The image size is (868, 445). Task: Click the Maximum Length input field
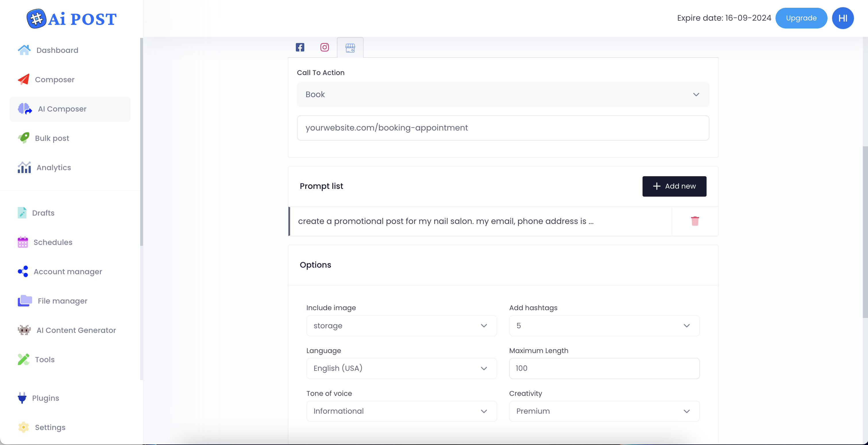click(604, 368)
